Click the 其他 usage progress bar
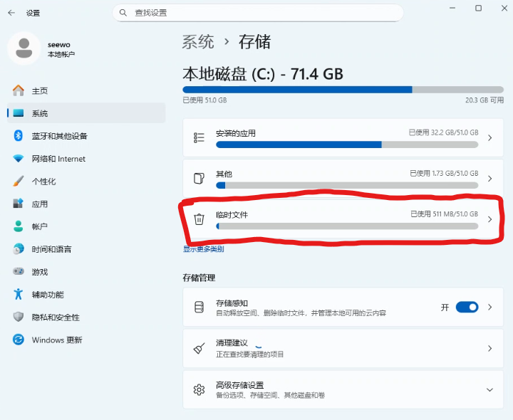The width and height of the screenshot is (513, 420). [x=347, y=185]
